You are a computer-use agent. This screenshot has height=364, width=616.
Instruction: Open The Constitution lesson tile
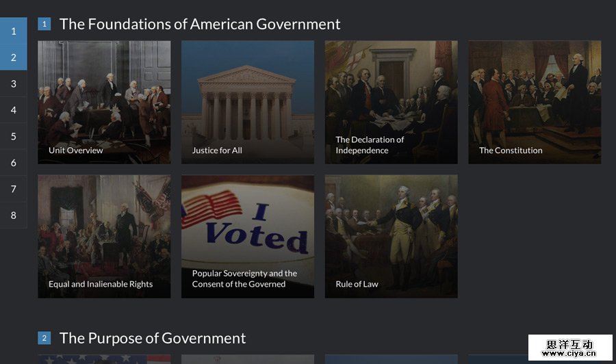coord(535,102)
